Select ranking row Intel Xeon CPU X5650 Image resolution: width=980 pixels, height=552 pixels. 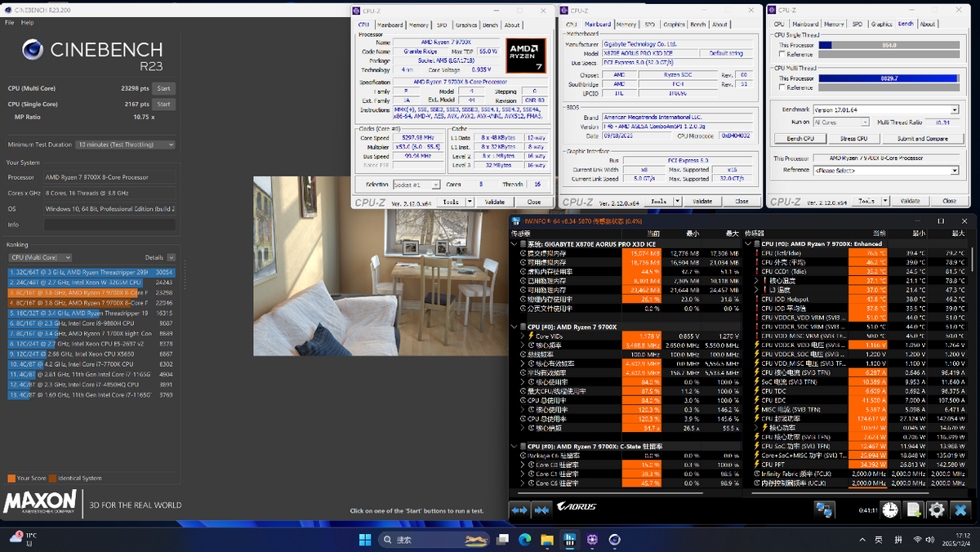(x=91, y=354)
